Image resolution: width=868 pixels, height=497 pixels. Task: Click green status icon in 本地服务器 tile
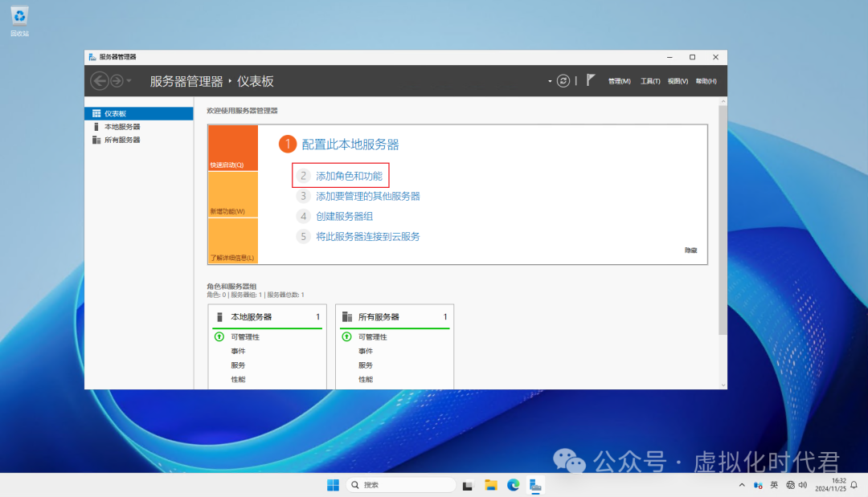click(x=219, y=336)
